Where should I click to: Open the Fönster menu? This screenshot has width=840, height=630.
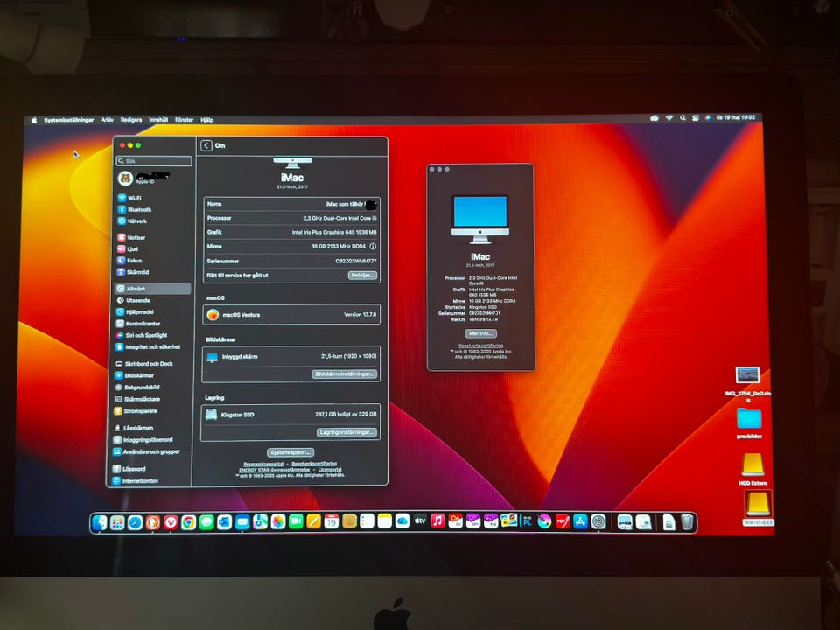[185, 120]
